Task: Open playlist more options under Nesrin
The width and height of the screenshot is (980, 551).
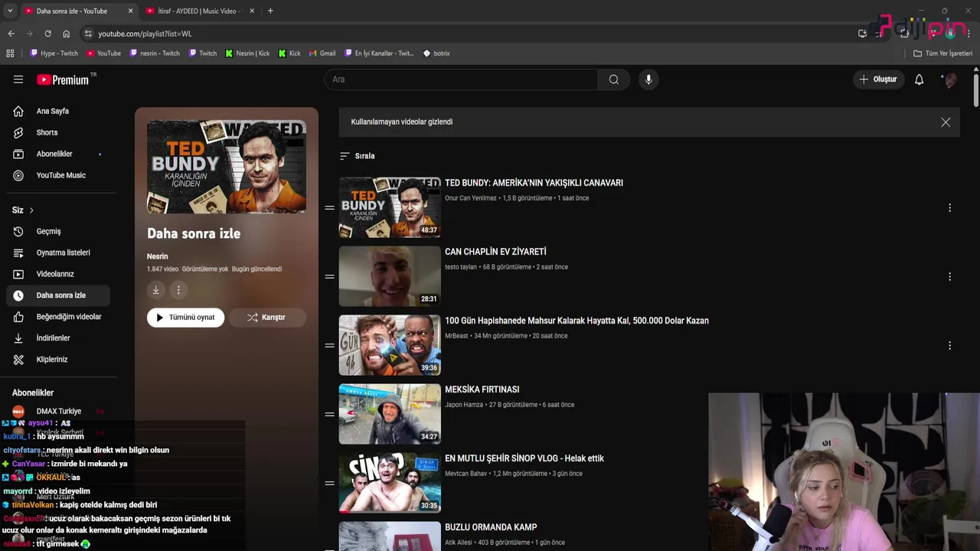Action: 178,290
